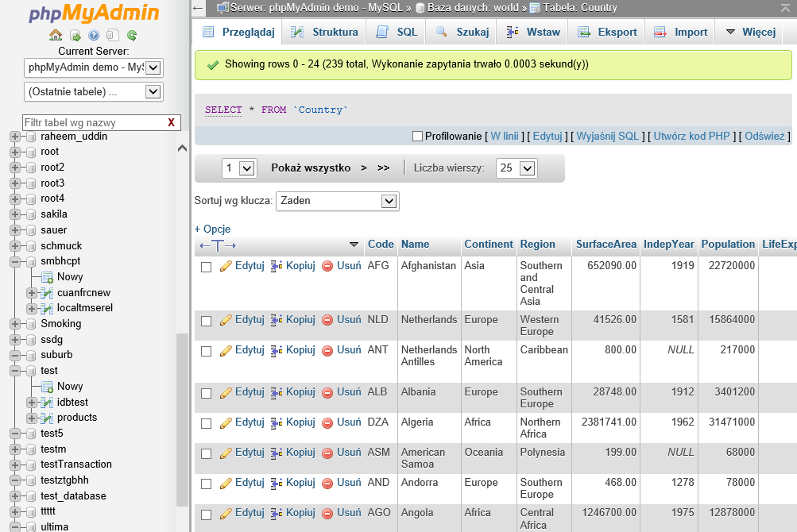Image resolution: width=797 pixels, height=532 pixels.
Task: Collapse the test database node
Action: pyautogui.click(x=15, y=371)
